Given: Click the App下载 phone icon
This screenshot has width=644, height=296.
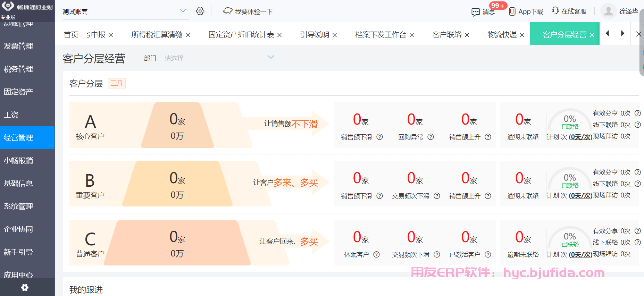Looking at the screenshot, I should 512,11.
